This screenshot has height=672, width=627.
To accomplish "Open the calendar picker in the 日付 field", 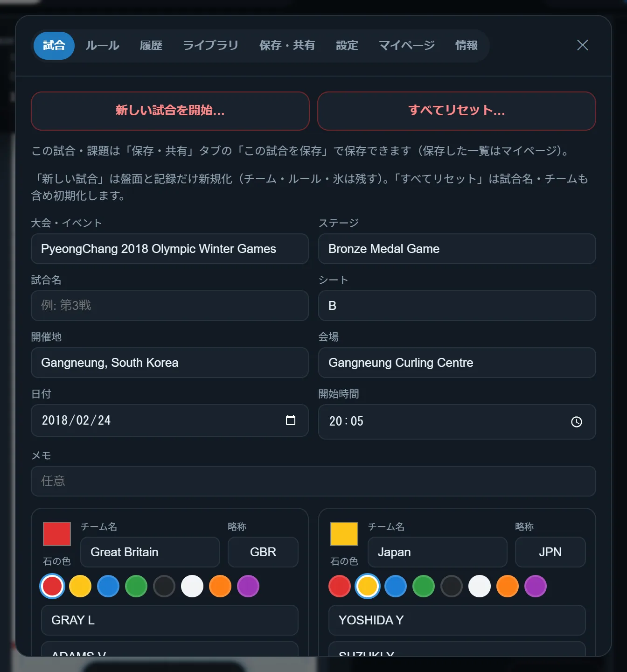I will point(290,420).
